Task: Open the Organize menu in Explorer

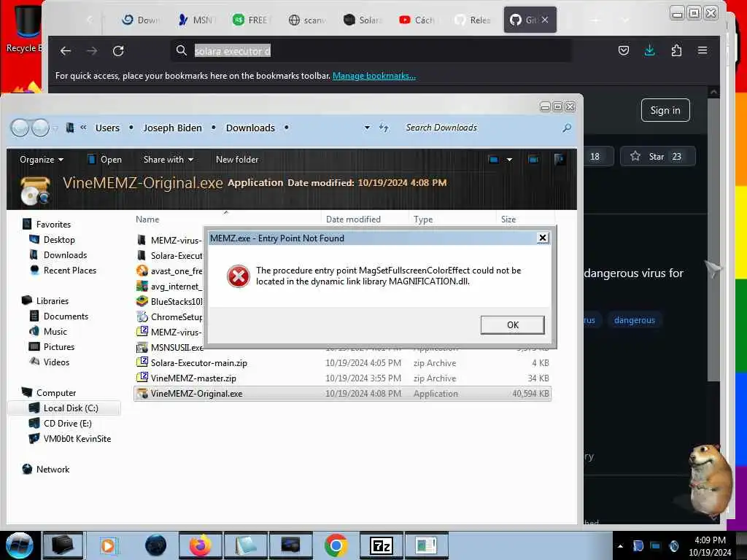Action: point(42,160)
